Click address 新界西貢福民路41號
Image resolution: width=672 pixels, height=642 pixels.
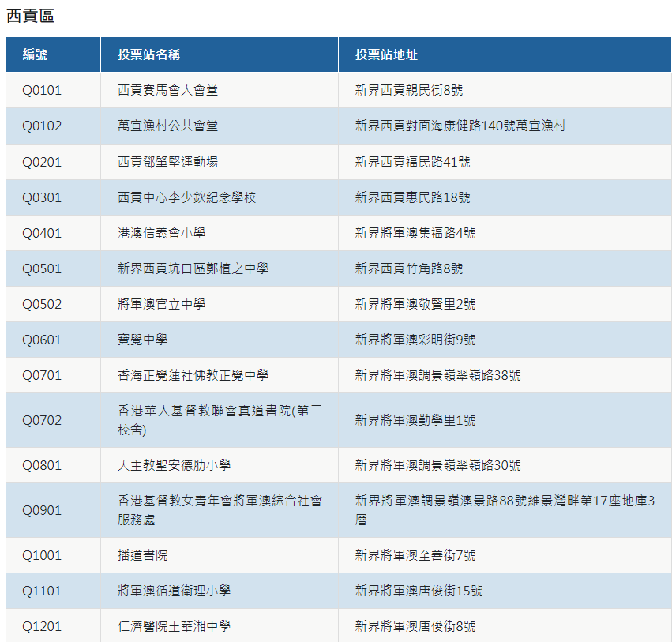point(412,162)
